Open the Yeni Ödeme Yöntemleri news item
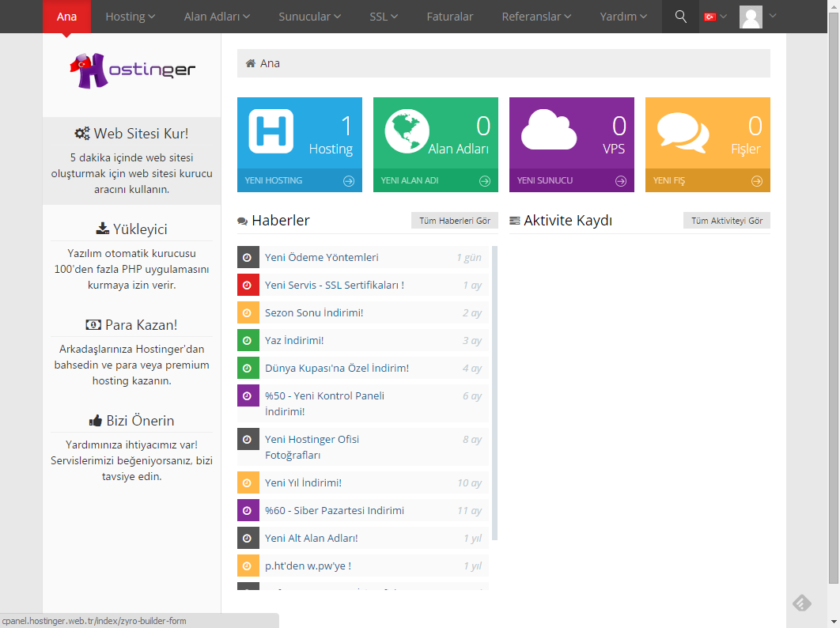840x628 pixels. coord(321,258)
